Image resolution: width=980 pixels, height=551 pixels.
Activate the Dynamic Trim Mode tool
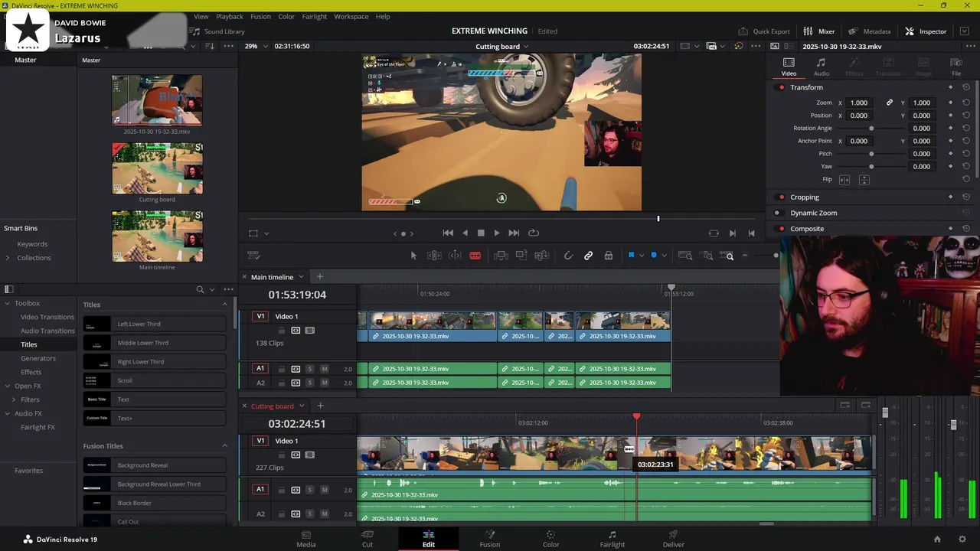point(455,256)
